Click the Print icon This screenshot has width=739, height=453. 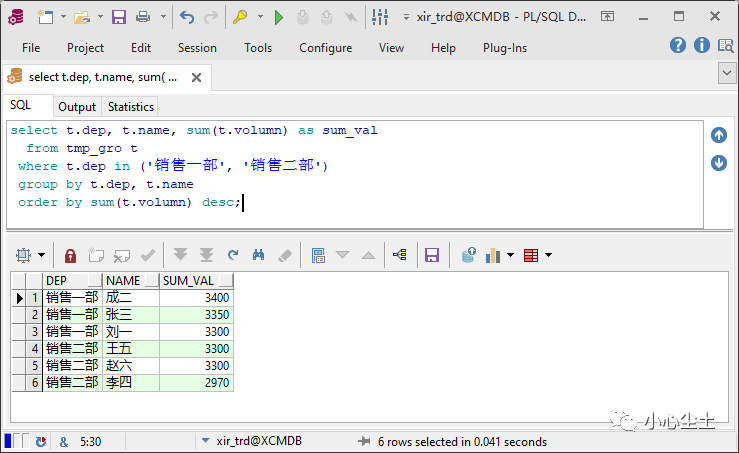coord(143,17)
